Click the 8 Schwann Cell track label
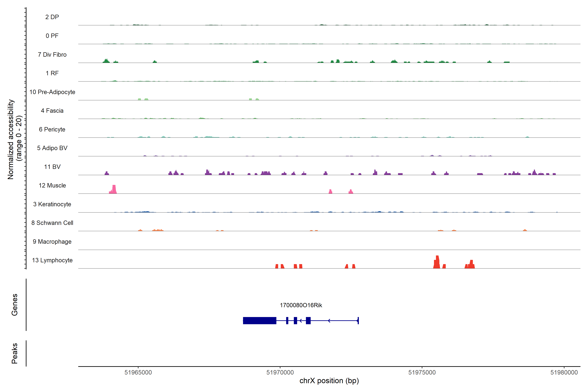The height and width of the screenshot is (392, 588). point(52,223)
